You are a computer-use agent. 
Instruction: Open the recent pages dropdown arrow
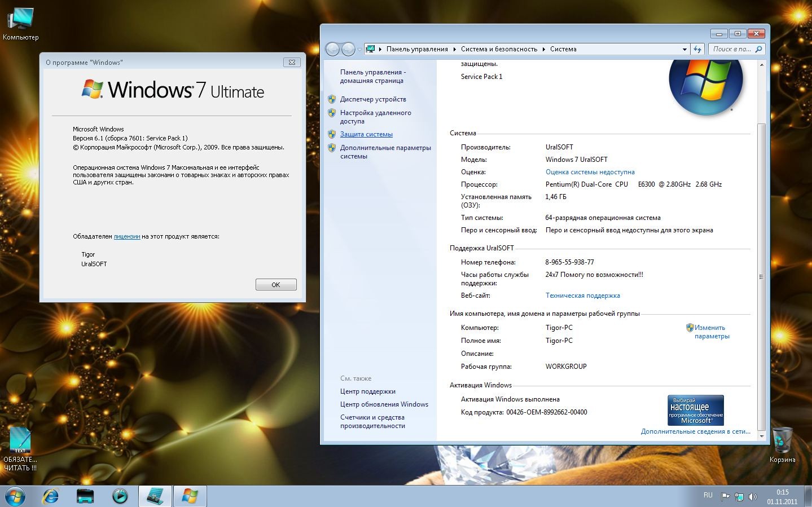click(359, 49)
